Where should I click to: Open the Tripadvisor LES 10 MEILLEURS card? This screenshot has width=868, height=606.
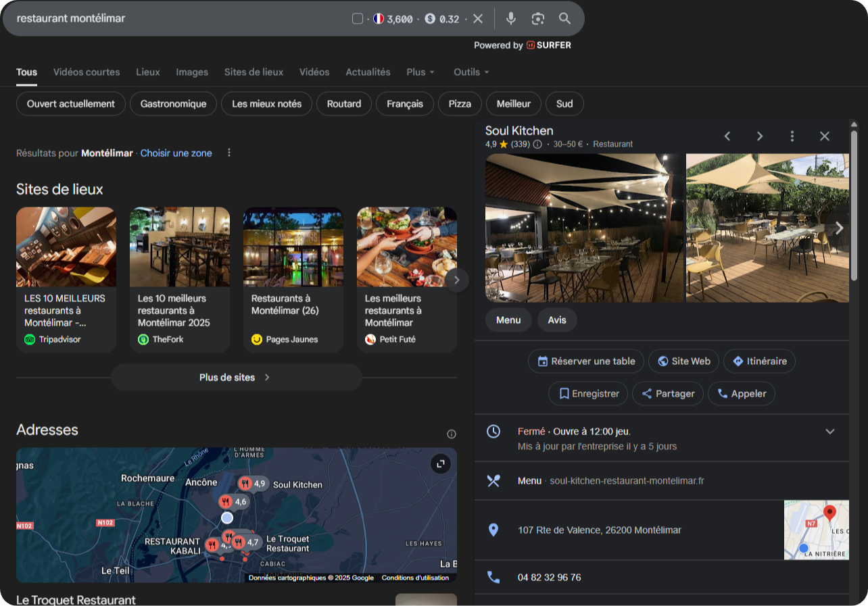coord(66,280)
